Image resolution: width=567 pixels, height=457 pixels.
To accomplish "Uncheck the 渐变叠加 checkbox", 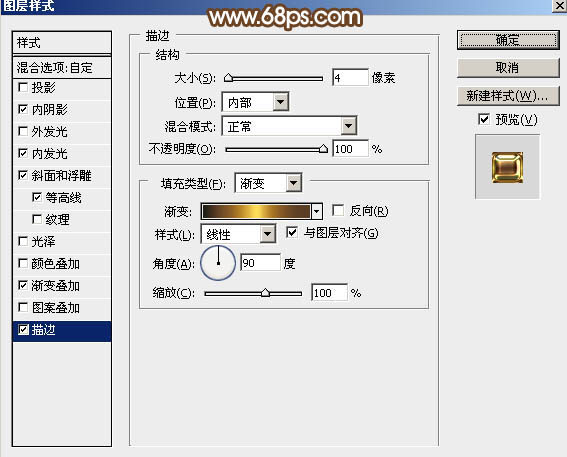I will (23, 285).
